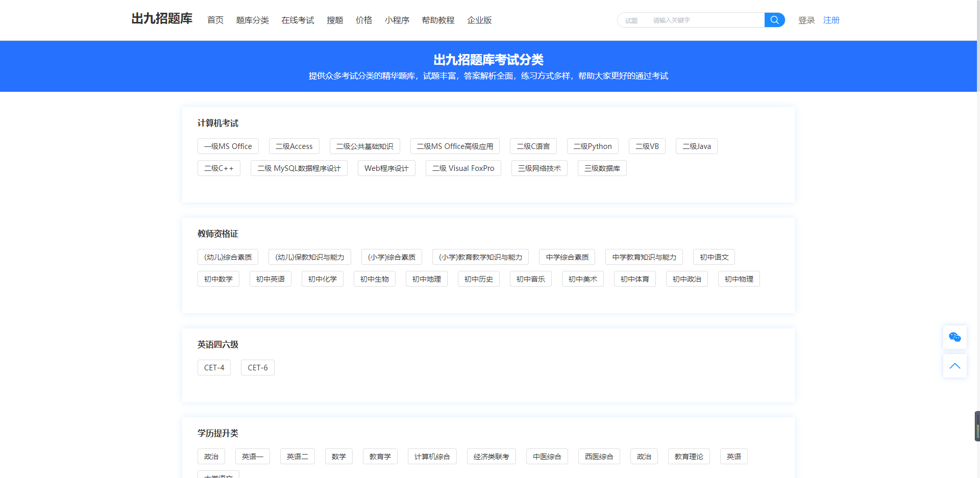
Task: Go to 首页 in the navigation
Action: 215,20
